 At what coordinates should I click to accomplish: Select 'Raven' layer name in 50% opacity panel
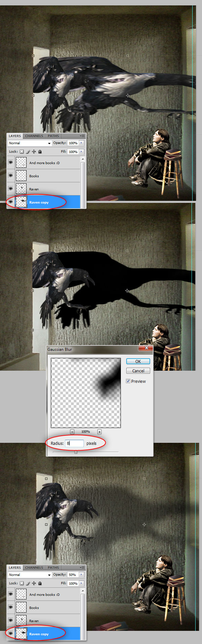click(34, 621)
